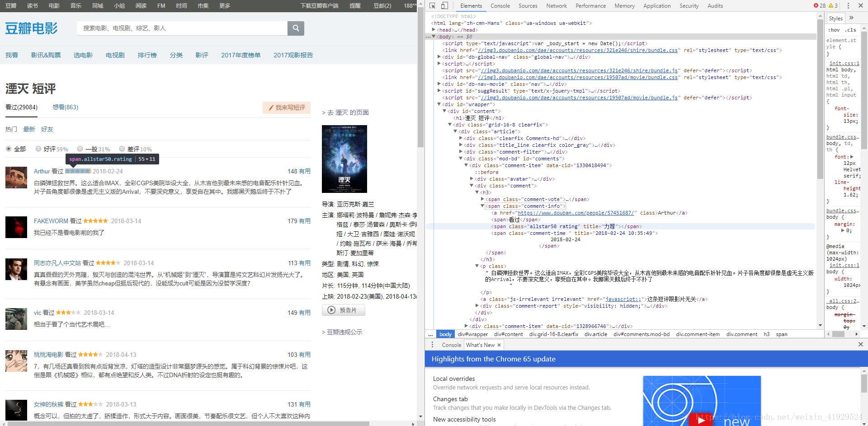The image size is (868, 426).
Task: Click the 豆瓣违规公示 link
Action: (x=342, y=332)
